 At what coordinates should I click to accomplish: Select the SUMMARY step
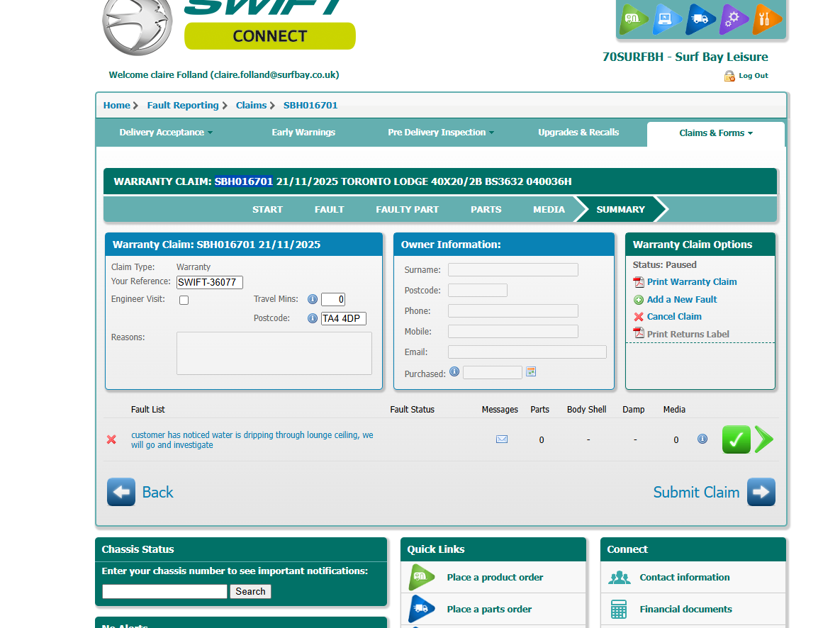point(620,210)
